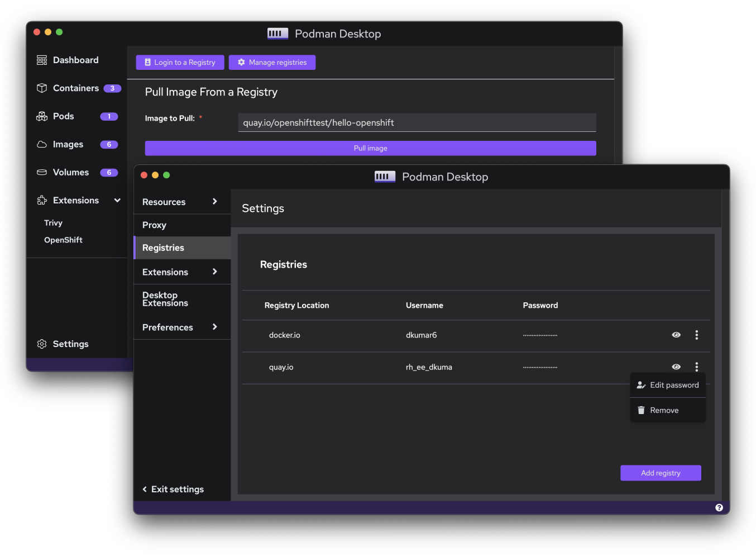Click Images count badge 6
Viewport: 756px width, 556px height.
pyautogui.click(x=109, y=144)
